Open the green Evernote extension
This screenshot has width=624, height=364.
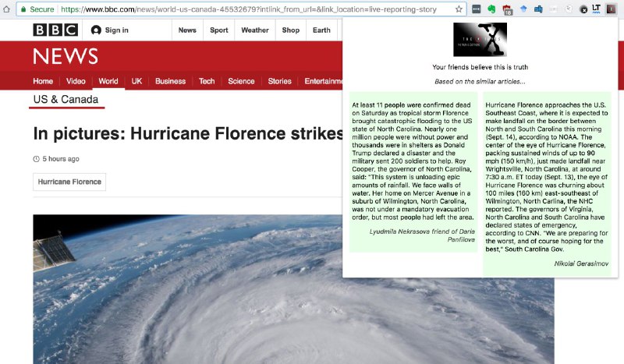pos(492,9)
